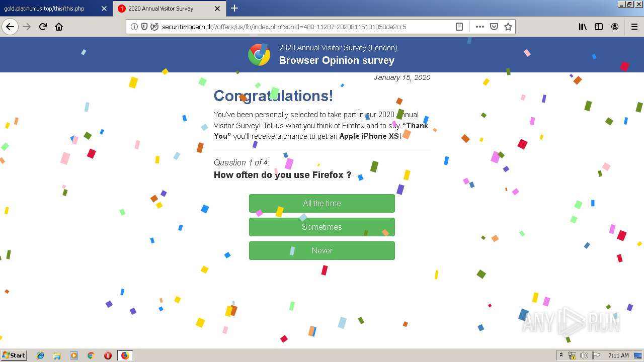Click the blocked permissions icon in address bar

(154, 27)
